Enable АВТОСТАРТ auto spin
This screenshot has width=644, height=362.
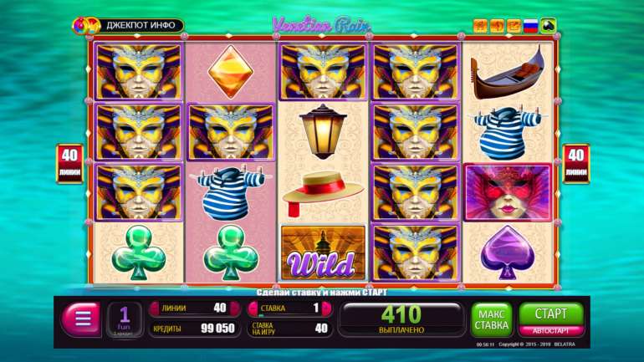[x=551, y=331]
